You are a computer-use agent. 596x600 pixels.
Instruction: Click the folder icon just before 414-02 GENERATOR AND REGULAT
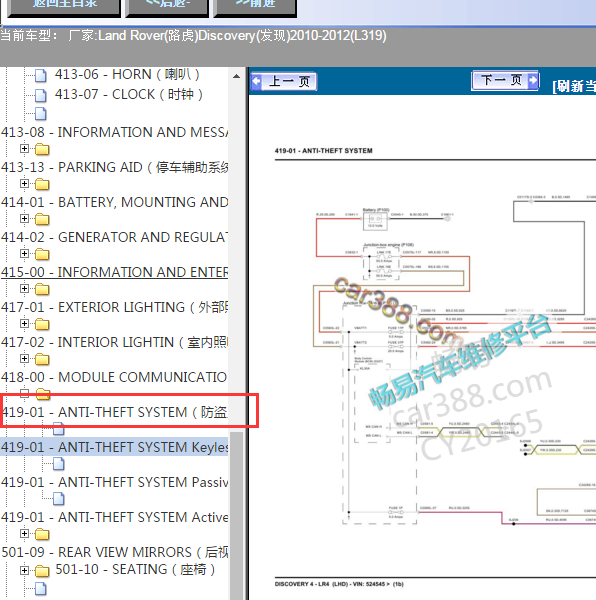pos(42,219)
